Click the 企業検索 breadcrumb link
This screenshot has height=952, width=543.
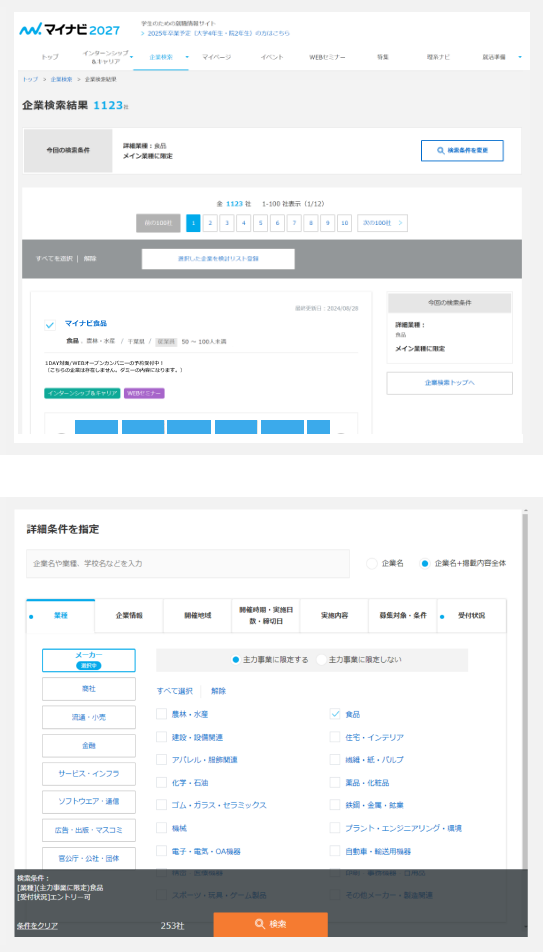click(x=61, y=80)
